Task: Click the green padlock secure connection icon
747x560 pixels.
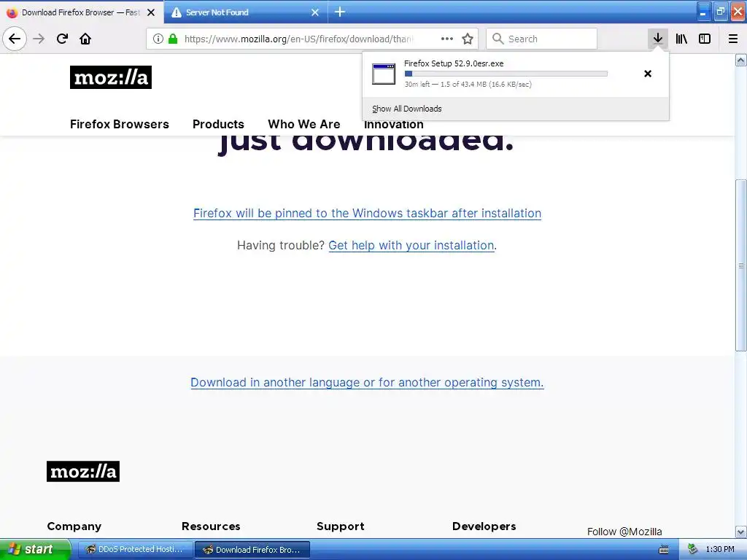Action: point(173,39)
